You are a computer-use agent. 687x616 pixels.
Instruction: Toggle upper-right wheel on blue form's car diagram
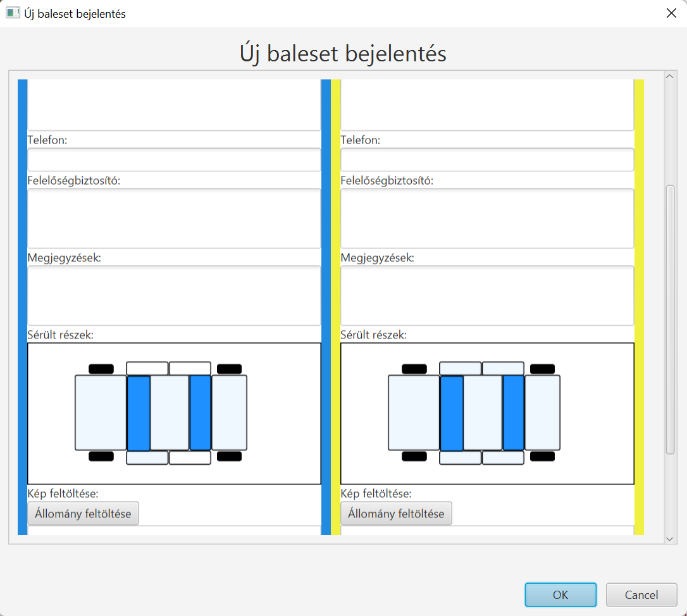(229, 369)
